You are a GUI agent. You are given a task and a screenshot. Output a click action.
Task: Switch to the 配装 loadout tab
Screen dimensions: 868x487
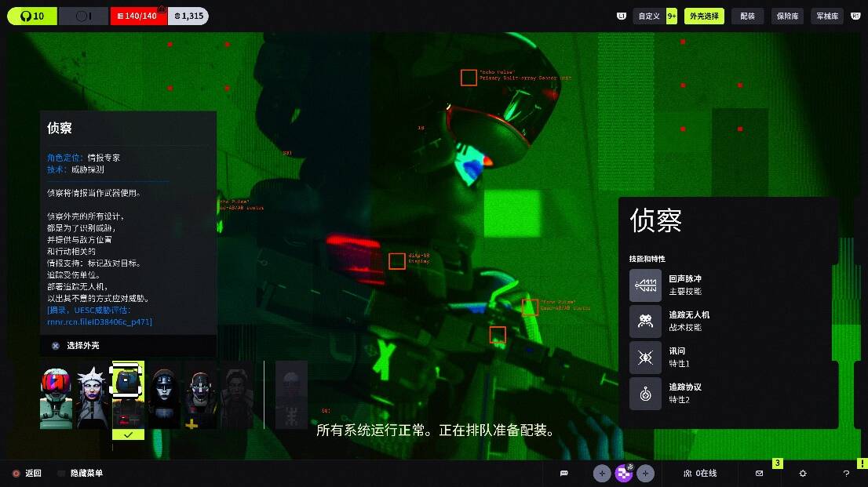[x=747, y=16]
